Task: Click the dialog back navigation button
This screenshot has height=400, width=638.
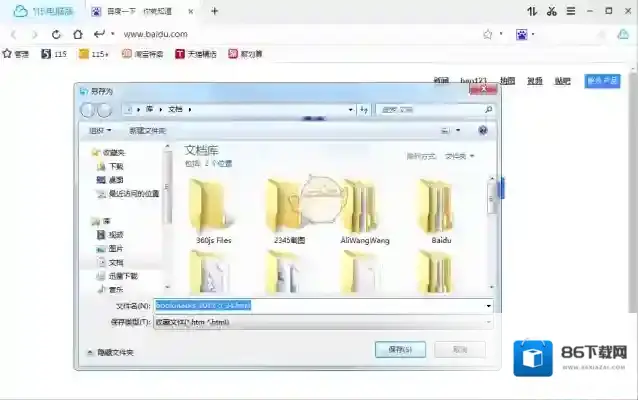Action: tap(87, 110)
